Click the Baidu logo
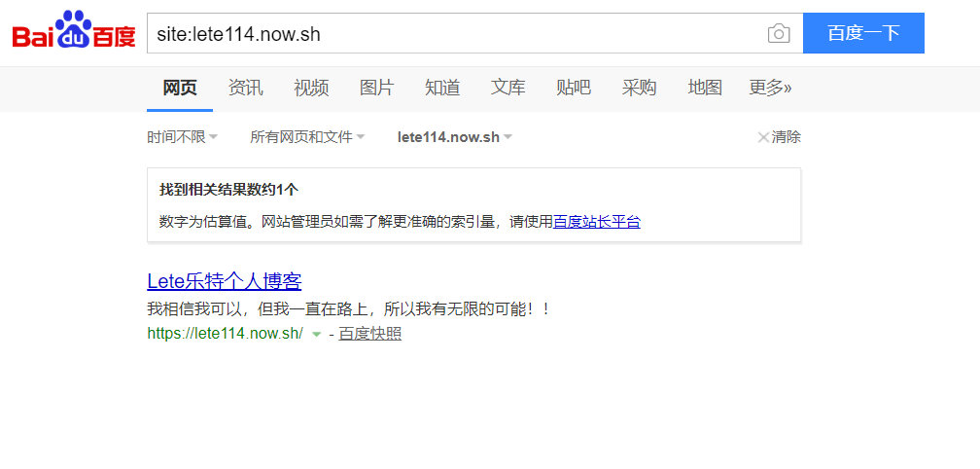This screenshot has height=469, width=980. [x=74, y=32]
